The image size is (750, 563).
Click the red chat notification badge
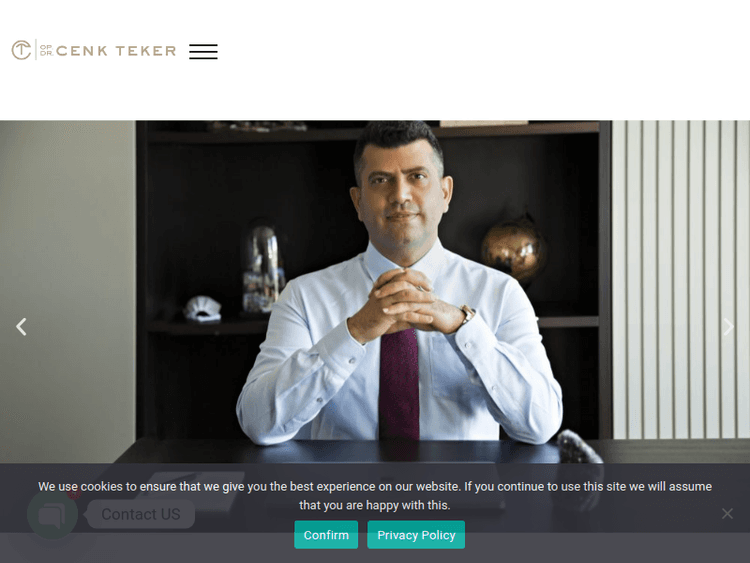(74, 495)
